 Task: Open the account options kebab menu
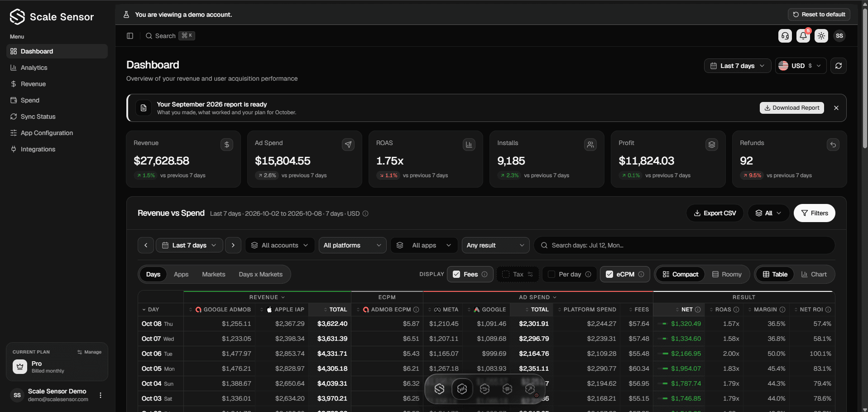[x=101, y=395]
